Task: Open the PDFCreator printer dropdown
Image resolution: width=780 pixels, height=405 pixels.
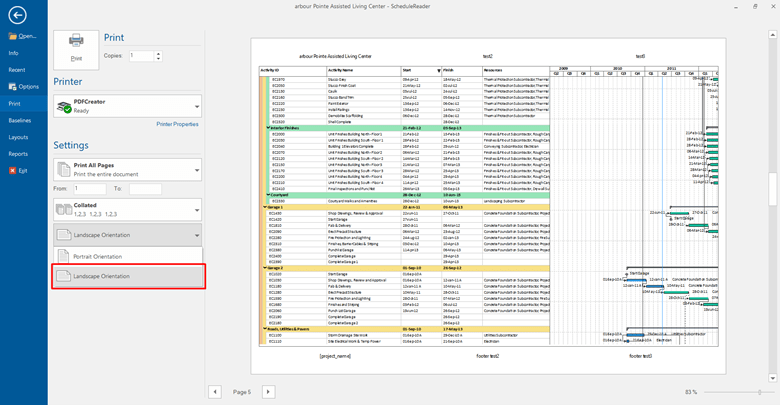Action: coord(128,106)
